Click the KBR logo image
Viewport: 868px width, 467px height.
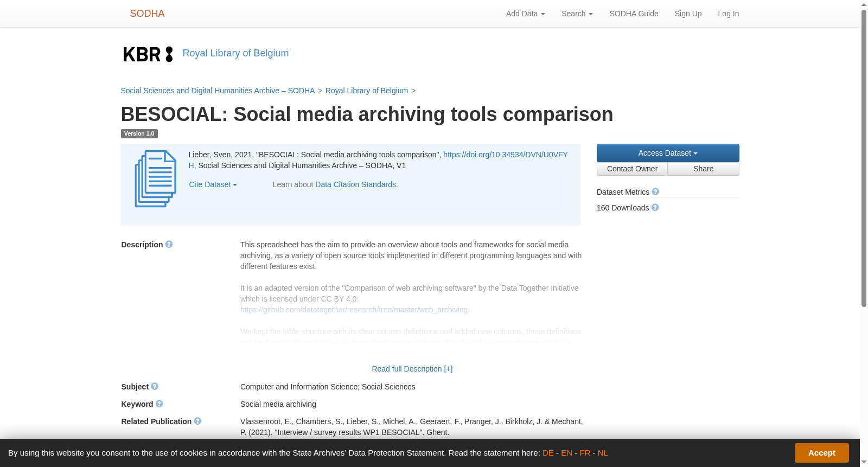coord(148,54)
